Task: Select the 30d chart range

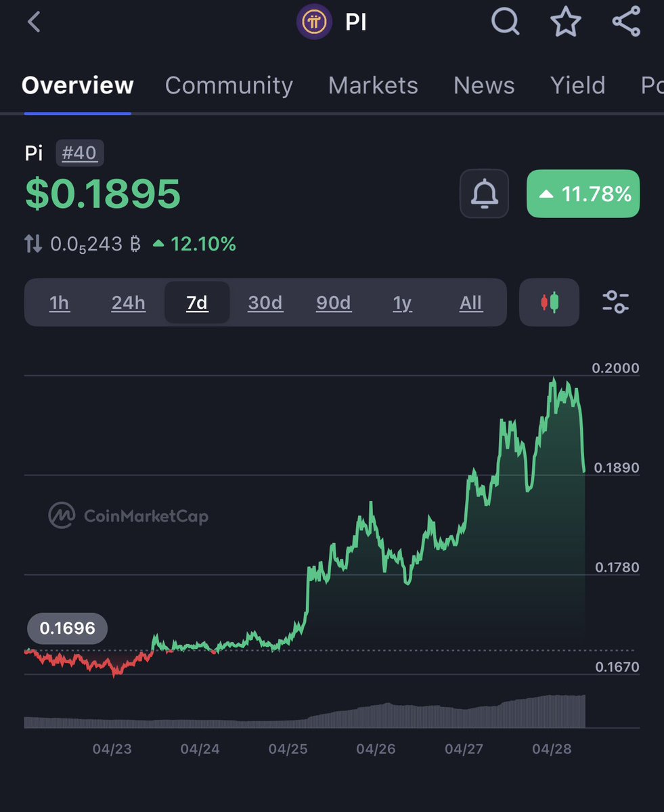Action: (x=265, y=303)
